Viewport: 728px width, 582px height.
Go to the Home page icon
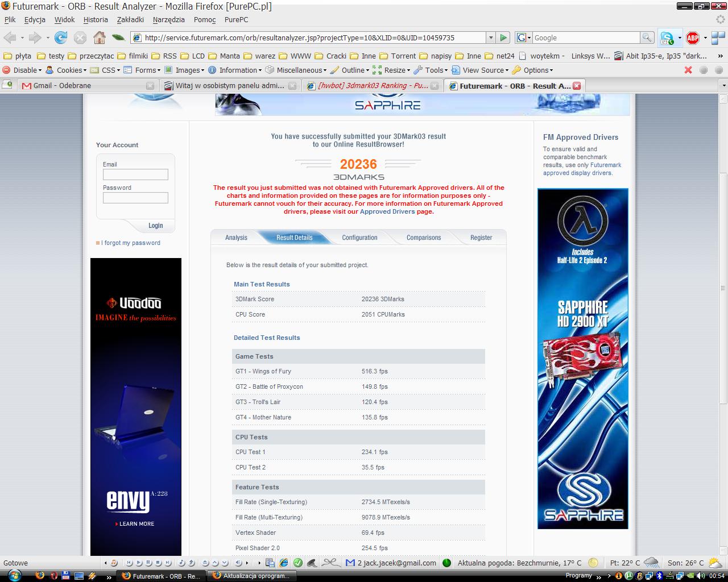point(99,38)
